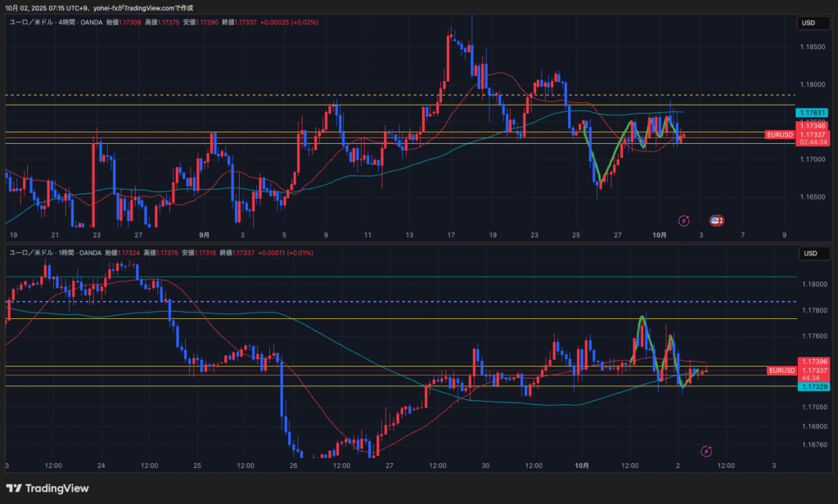Click the 9月 date marker on upper time axis
Image resolution: width=838 pixels, height=504 pixels.
tap(204, 235)
